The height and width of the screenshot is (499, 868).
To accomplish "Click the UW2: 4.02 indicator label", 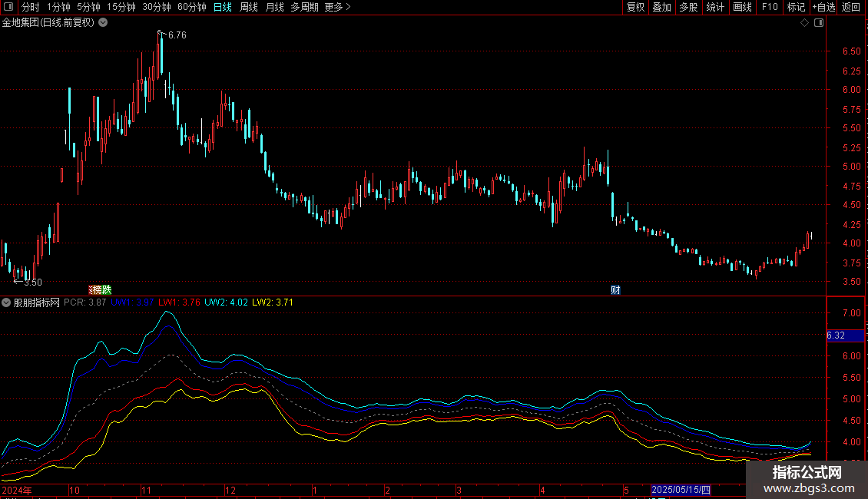I will click(226, 302).
